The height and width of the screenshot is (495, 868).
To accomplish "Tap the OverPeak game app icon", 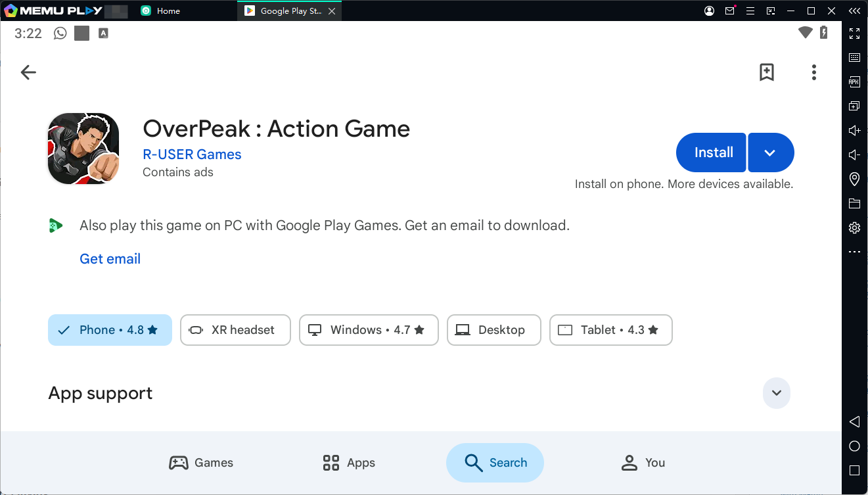I will (83, 149).
